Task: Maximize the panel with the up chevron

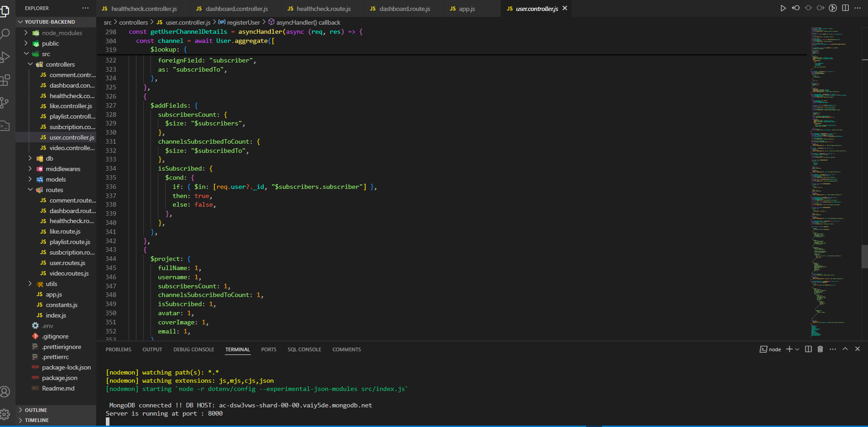Action: pyautogui.click(x=845, y=349)
